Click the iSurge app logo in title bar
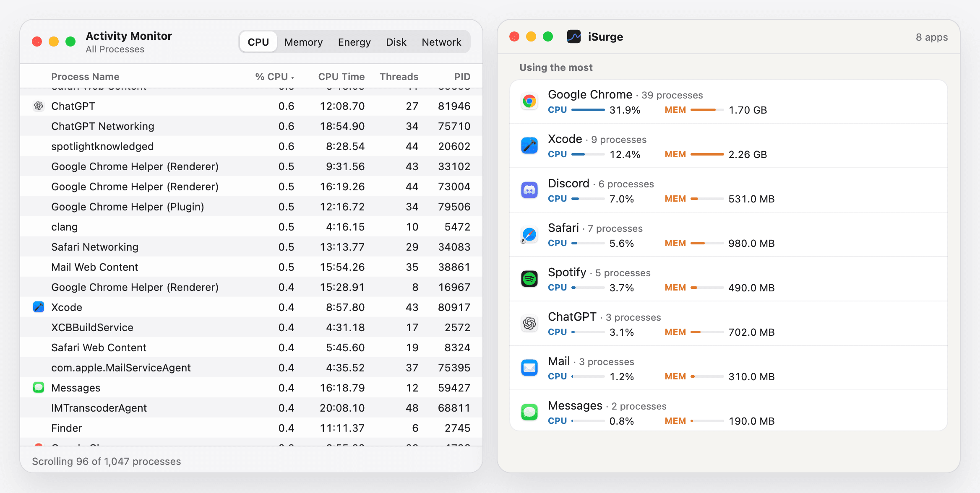Viewport: 980px width, 493px height. pyautogui.click(x=573, y=37)
